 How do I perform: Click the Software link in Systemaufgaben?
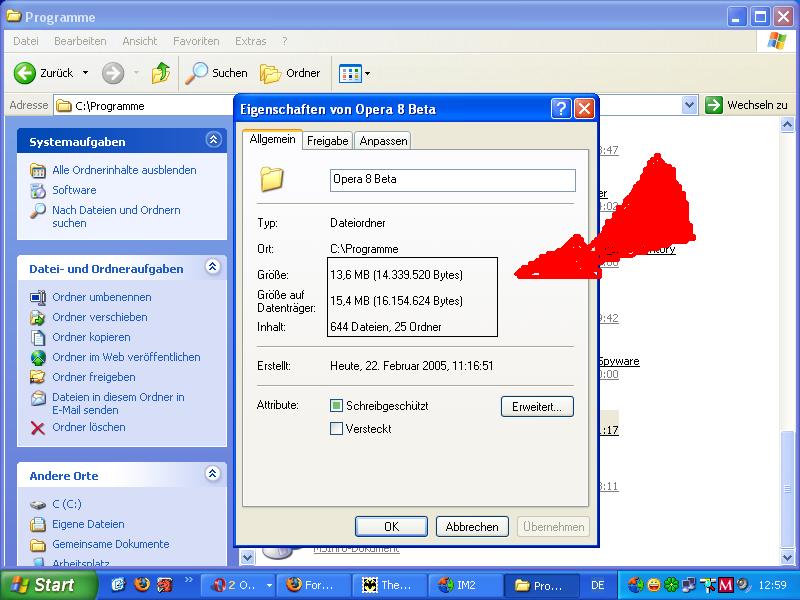(74, 190)
